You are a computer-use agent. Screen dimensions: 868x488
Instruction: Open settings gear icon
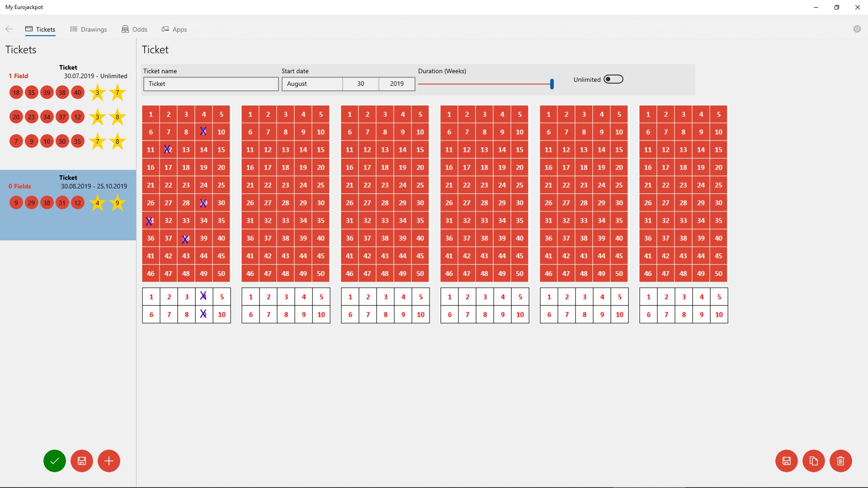[x=857, y=29]
